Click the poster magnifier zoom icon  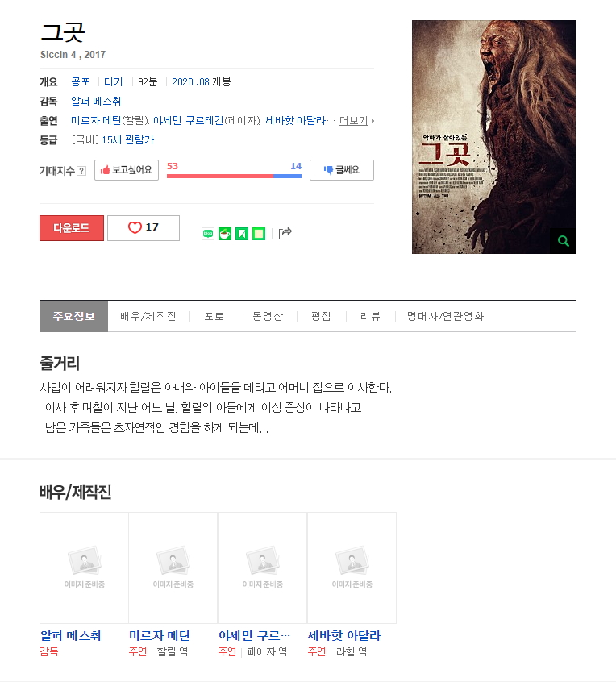(x=563, y=241)
